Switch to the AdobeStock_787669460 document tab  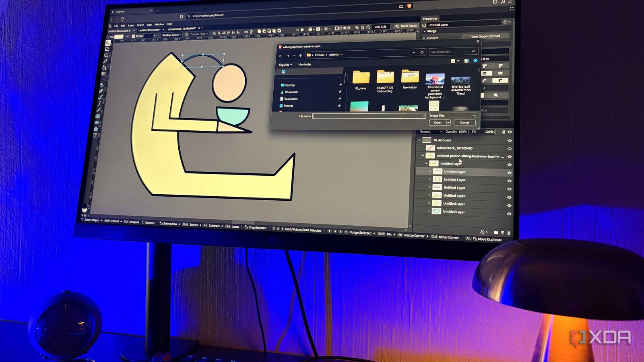(x=182, y=29)
